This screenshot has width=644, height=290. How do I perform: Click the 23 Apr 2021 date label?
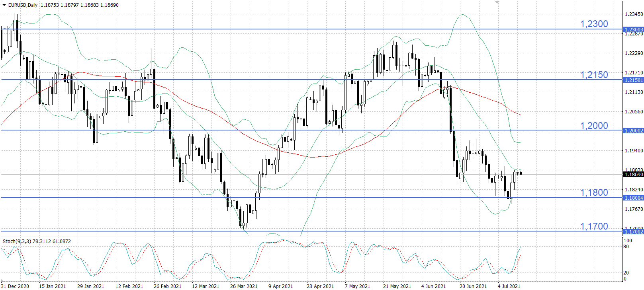[x=320, y=286]
